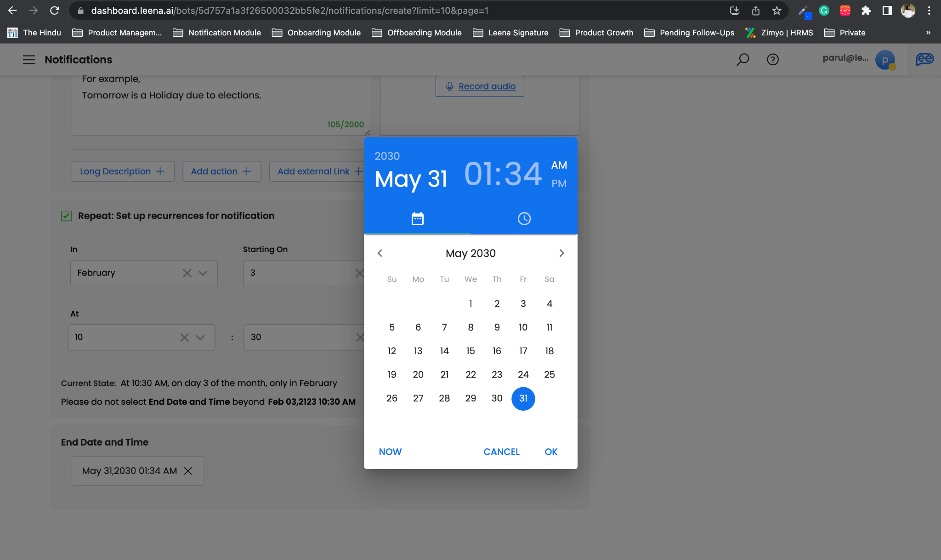The height and width of the screenshot is (560, 941).
Task: Clear the End Date and Time value
Action: [188, 471]
